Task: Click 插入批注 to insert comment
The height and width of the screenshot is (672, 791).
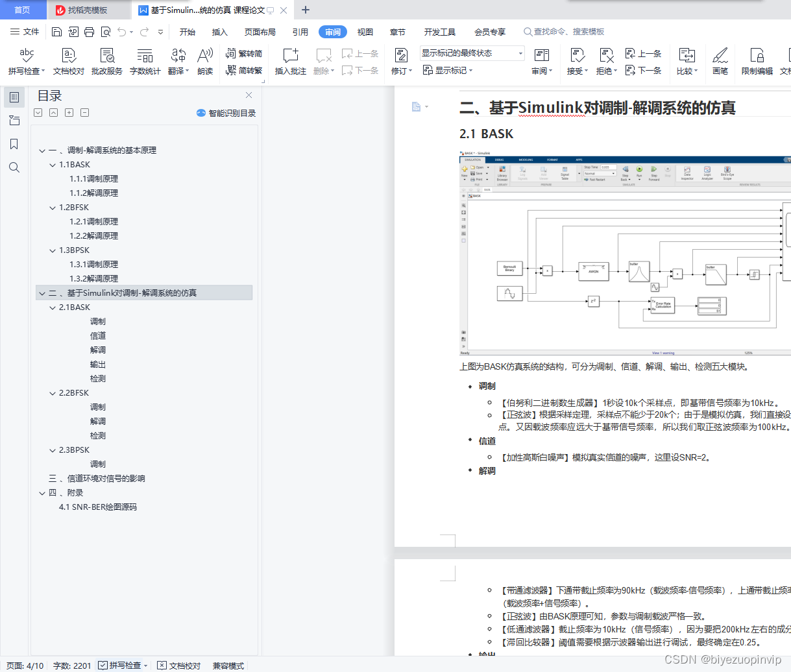Action: (x=290, y=62)
